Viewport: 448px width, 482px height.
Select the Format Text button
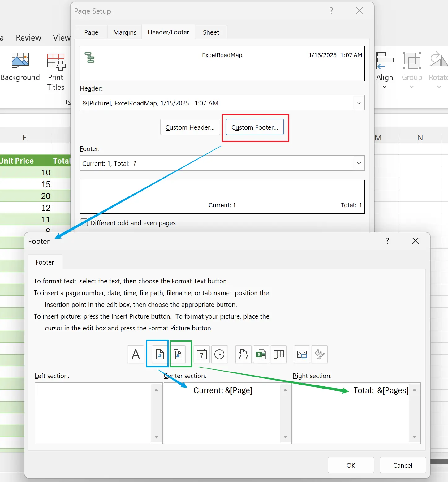pos(136,354)
